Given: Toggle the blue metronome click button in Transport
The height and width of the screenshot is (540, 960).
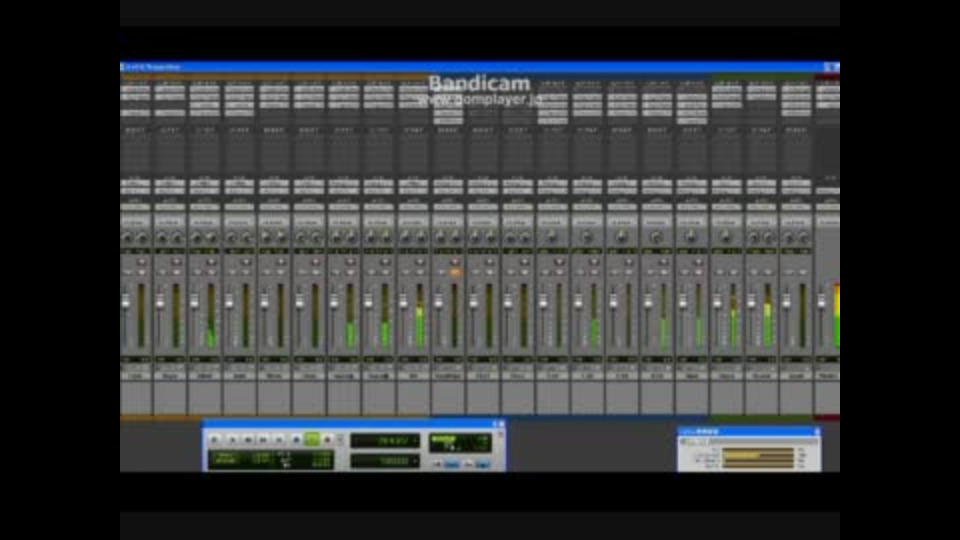Looking at the screenshot, I should 452,465.
